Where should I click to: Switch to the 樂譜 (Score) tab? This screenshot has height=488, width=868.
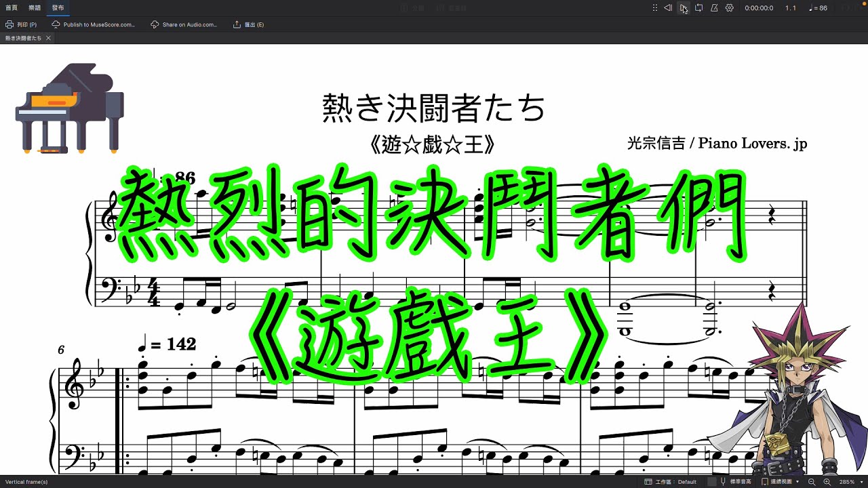point(35,8)
